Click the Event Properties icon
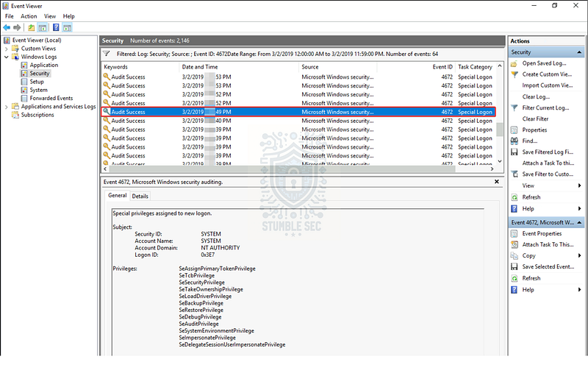 (514, 233)
